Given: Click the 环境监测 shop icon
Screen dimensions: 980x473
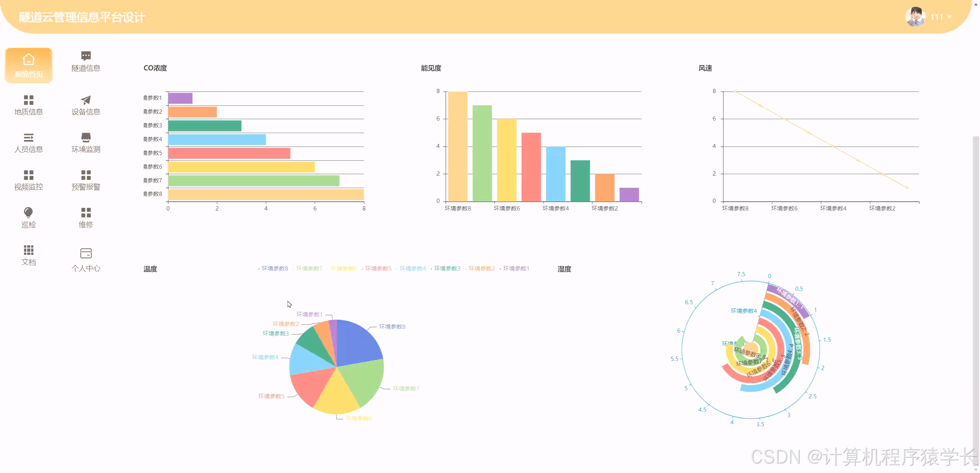Looking at the screenshot, I should click(x=86, y=137).
